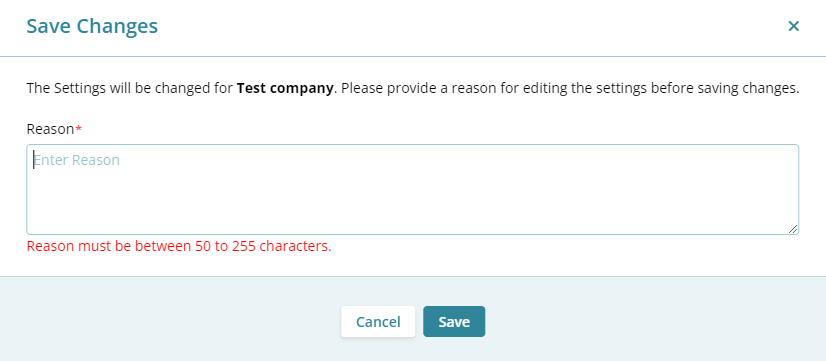Click the 50 to 255 characters text

(x=263, y=246)
